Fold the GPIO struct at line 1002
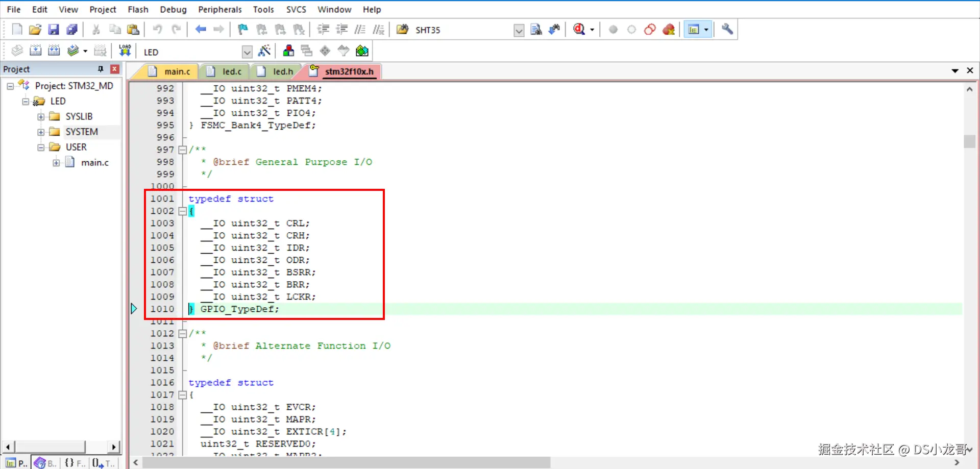Screen dimensions: 980x469 182,211
